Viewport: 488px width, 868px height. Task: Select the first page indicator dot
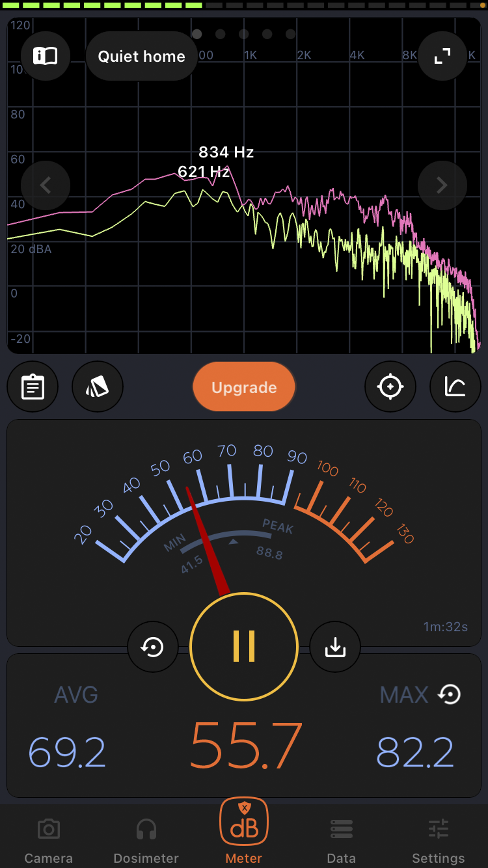click(197, 34)
